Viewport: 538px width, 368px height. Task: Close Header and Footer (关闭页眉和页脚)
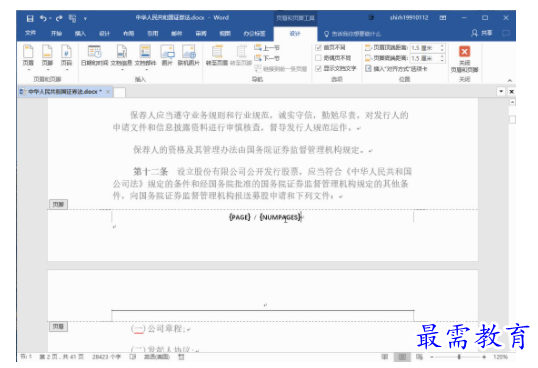pos(464,59)
